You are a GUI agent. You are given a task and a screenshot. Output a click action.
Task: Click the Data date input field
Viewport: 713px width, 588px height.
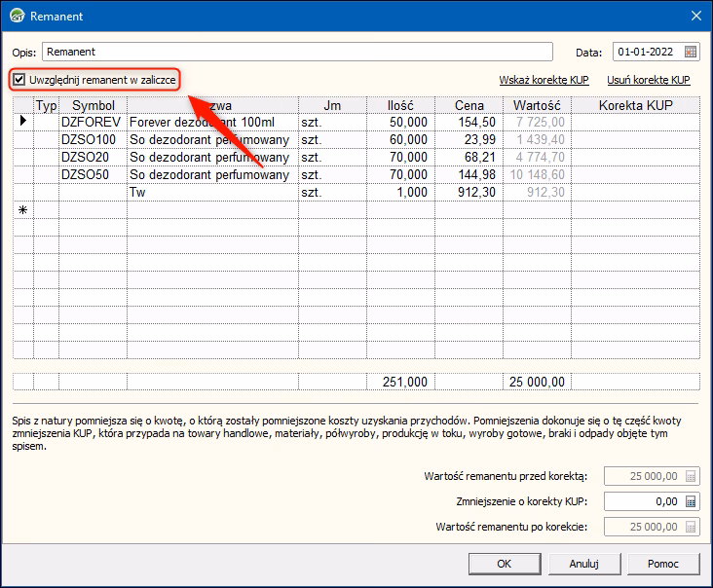[x=647, y=52]
